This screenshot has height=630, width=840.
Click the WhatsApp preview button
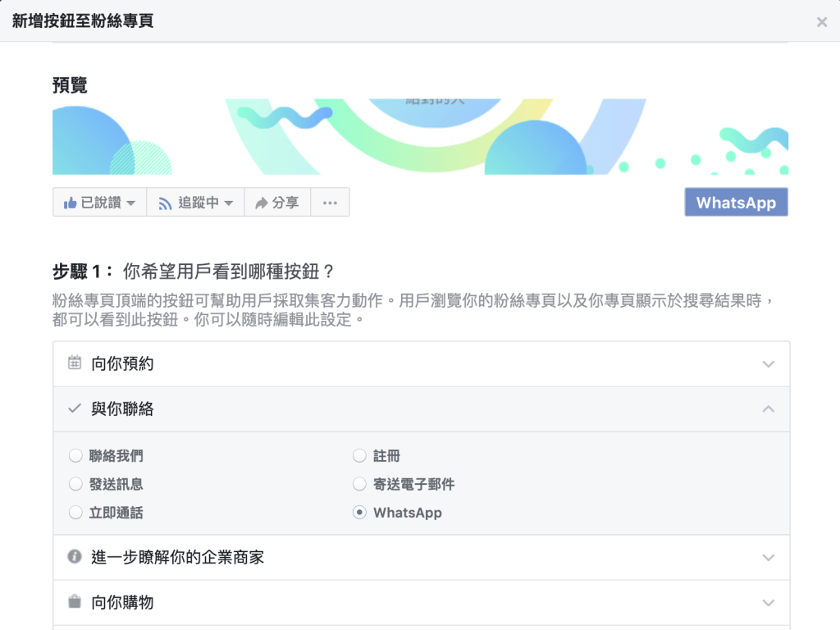tap(736, 203)
